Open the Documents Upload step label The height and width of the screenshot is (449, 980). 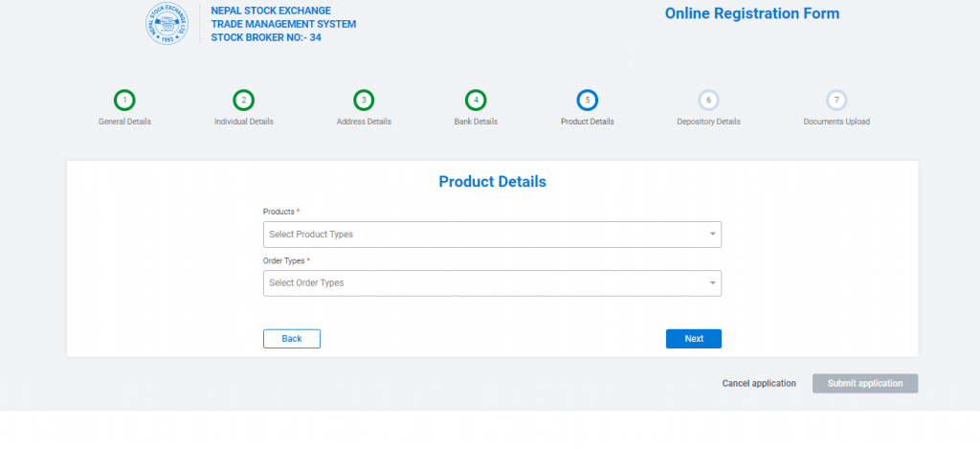pos(836,122)
